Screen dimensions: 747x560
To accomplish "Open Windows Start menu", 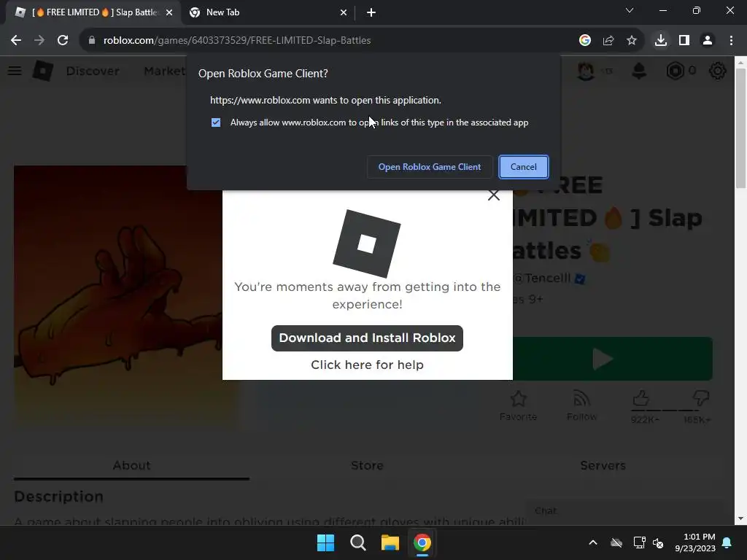I will click(x=326, y=542).
